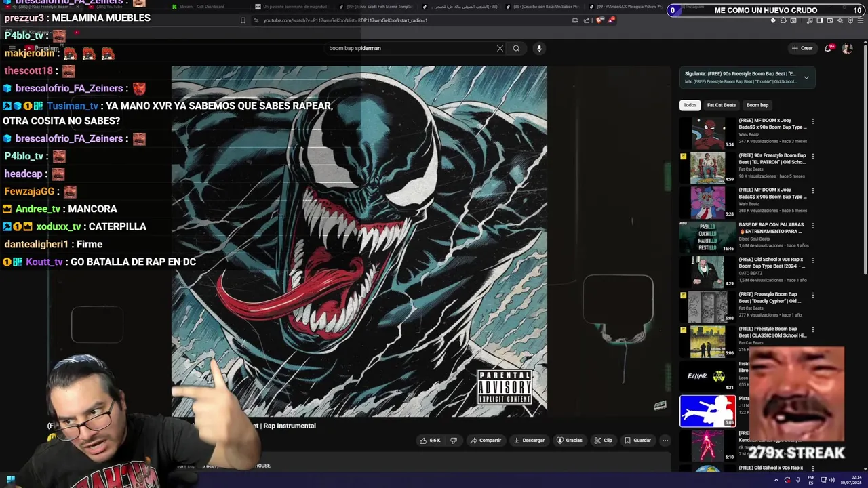Open taskbar volume speaker icon
This screenshot has height=488, width=868.
click(832, 480)
